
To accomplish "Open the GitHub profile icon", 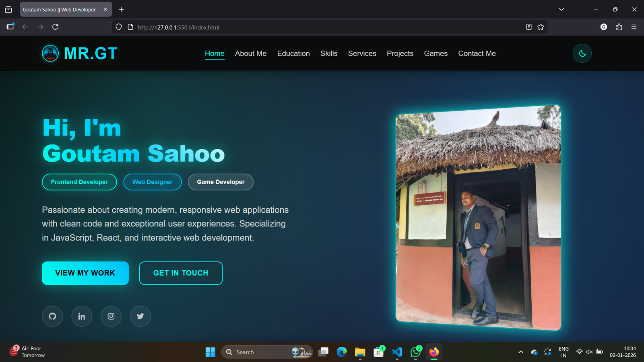I will click(x=52, y=316).
